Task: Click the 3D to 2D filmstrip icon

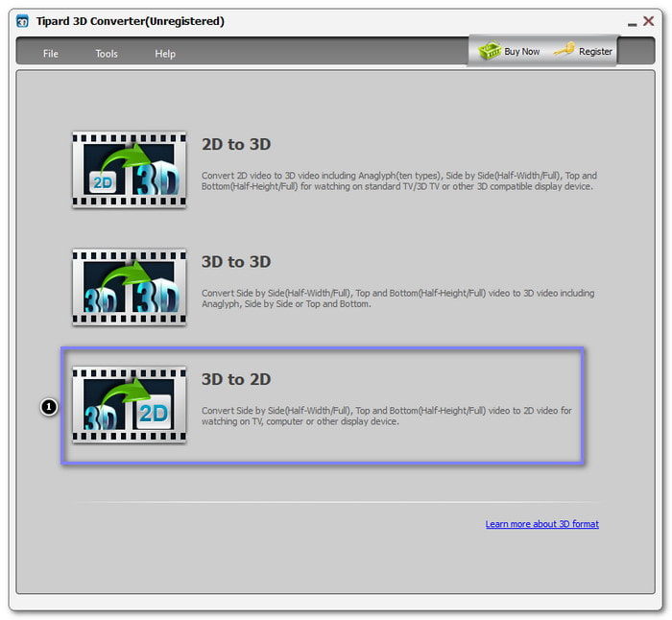Action: point(129,404)
